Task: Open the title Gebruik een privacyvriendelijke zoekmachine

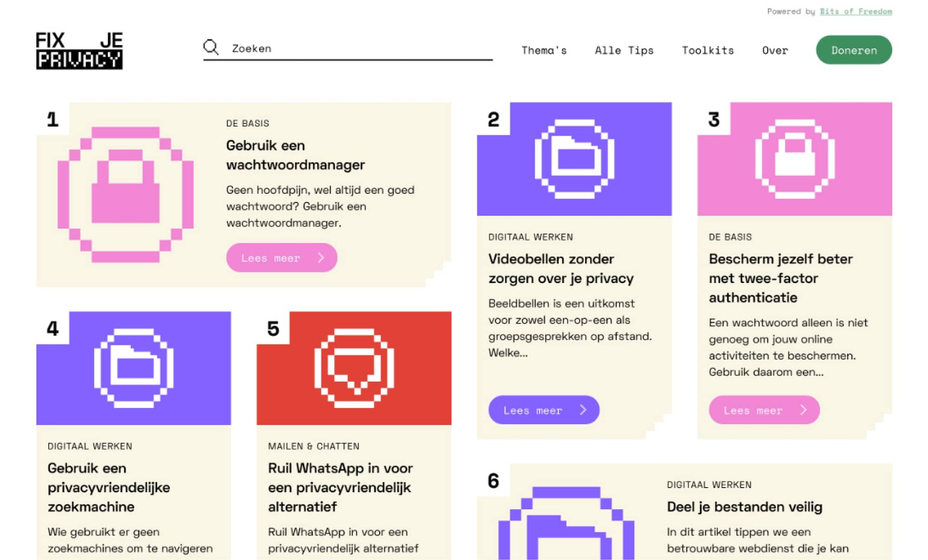Action: coord(109,488)
